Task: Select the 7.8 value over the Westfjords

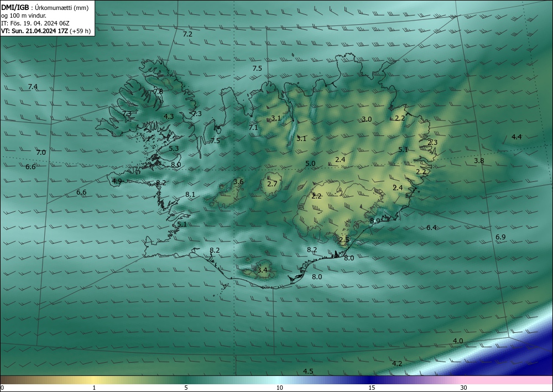Action: [x=158, y=91]
